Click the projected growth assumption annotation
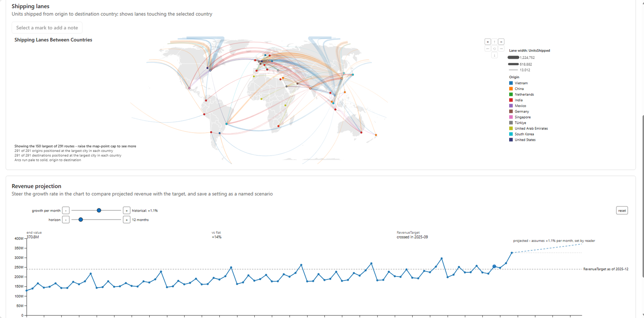The height and width of the screenshot is (318, 644). click(554, 241)
